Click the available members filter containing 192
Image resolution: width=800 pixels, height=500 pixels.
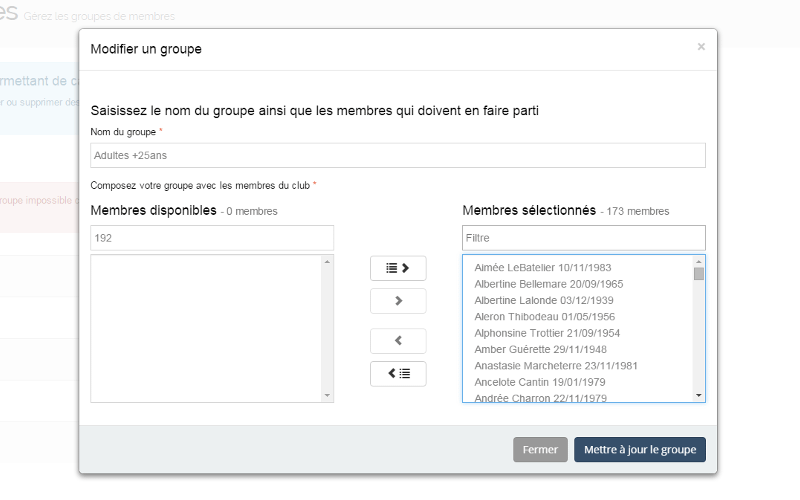pyautogui.click(x=212, y=238)
